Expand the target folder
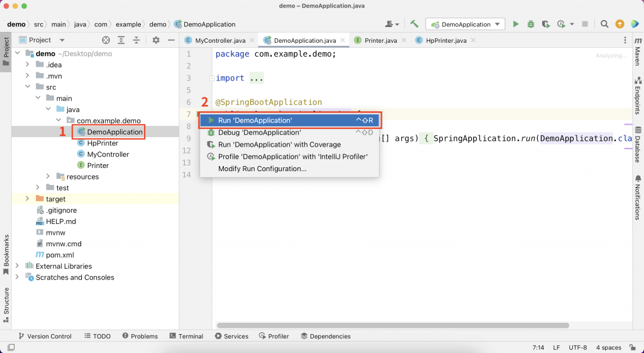Image resolution: width=644 pixels, height=353 pixels. click(28, 199)
